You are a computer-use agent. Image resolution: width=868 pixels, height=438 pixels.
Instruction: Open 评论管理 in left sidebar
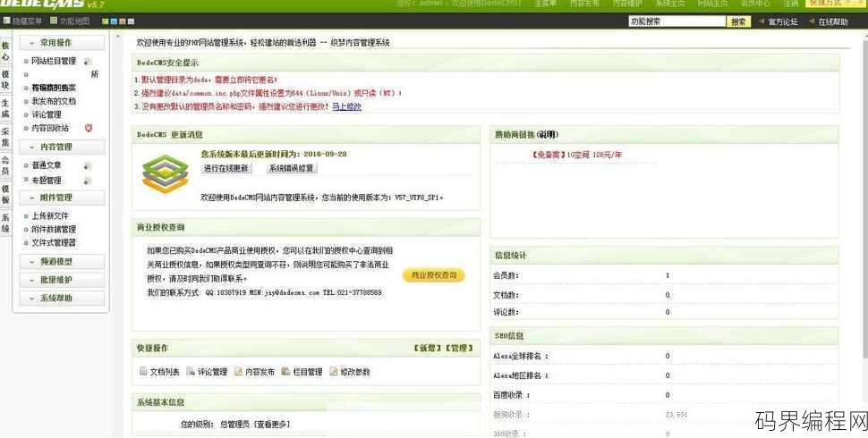tap(47, 114)
